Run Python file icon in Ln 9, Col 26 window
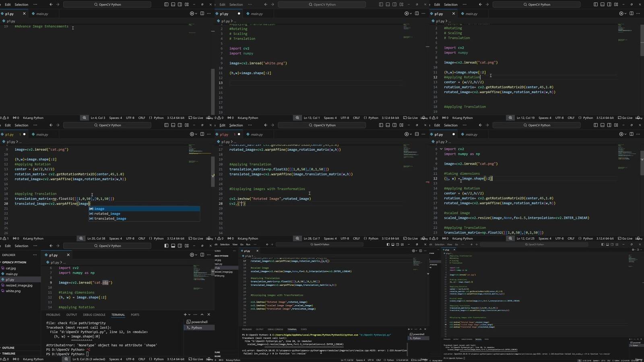This screenshot has height=362, width=644. (192, 255)
